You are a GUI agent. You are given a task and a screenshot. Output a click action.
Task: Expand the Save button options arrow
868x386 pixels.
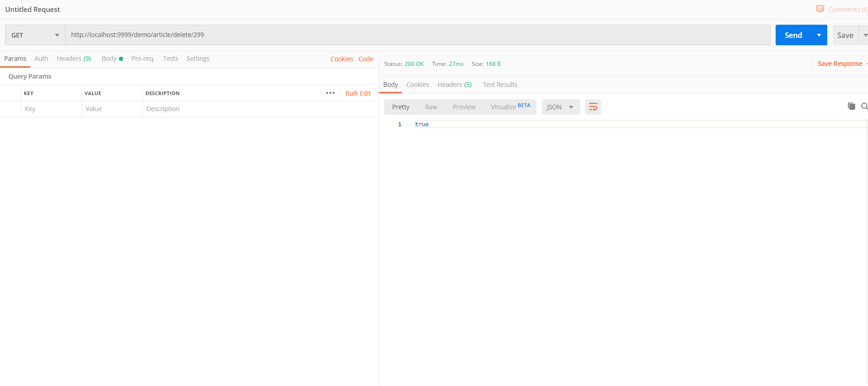click(x=864, y=35)
